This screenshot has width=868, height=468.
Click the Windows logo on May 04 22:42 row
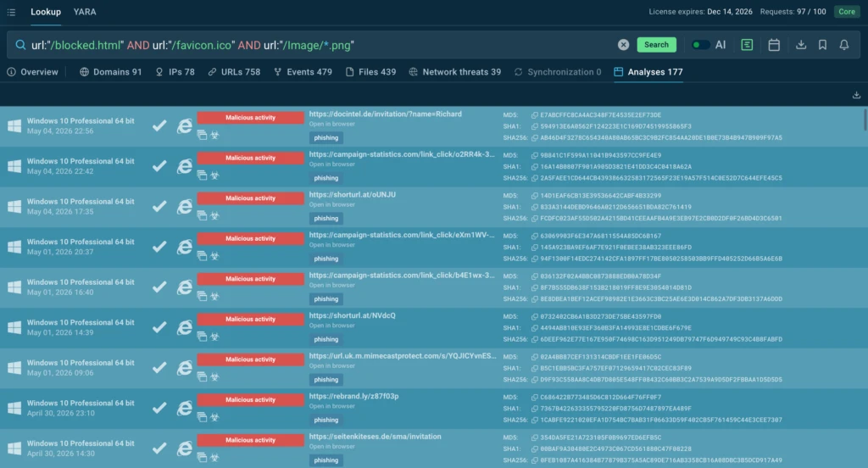coord(14,166)
